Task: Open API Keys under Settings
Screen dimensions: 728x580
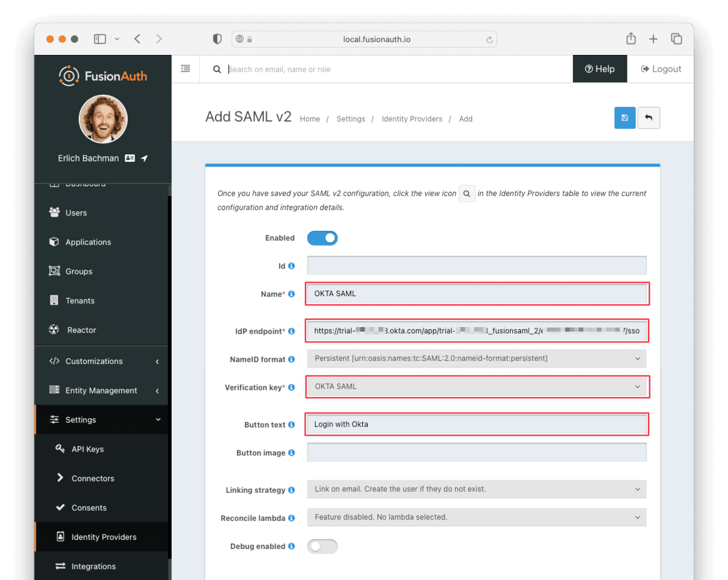Action: [x=101, y=449]
